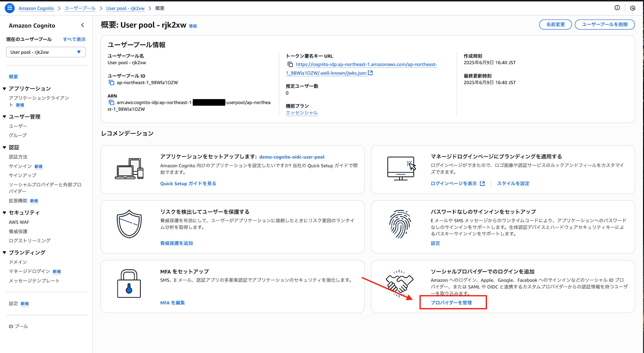Viewport: 644px width, 353px height.
Task: Click 設定 link in passwordless sign-in card
Action: click(435, 244)
